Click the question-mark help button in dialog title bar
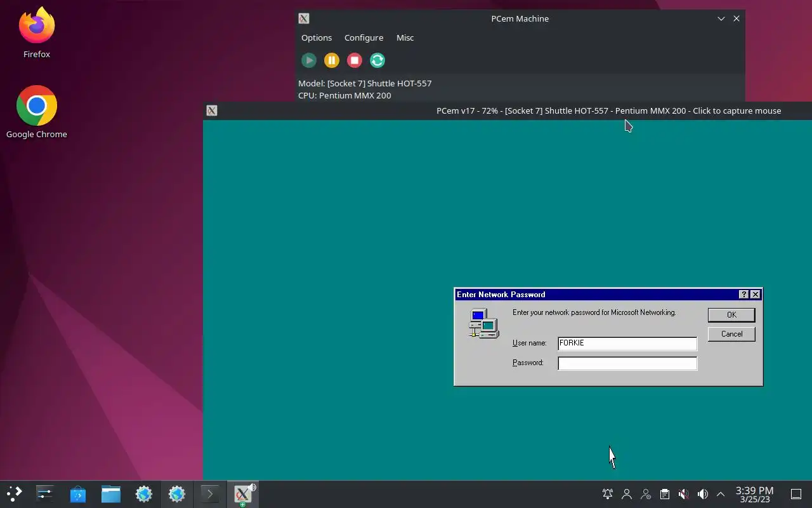Image resolution: width=812 pixels, height=508 pixels. coord(743,295)
